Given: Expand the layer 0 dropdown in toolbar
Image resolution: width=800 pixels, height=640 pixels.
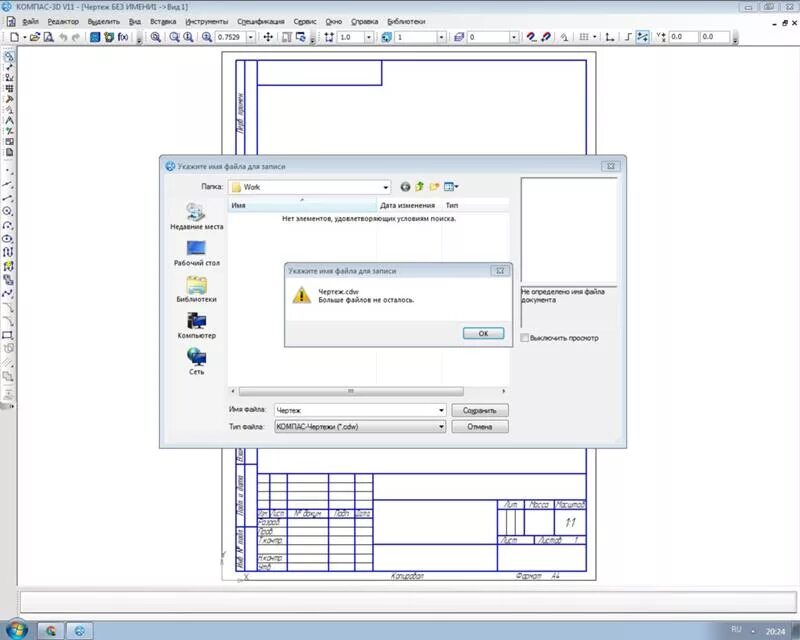Looking at the screenshot, I should click(x=514, y=37).
